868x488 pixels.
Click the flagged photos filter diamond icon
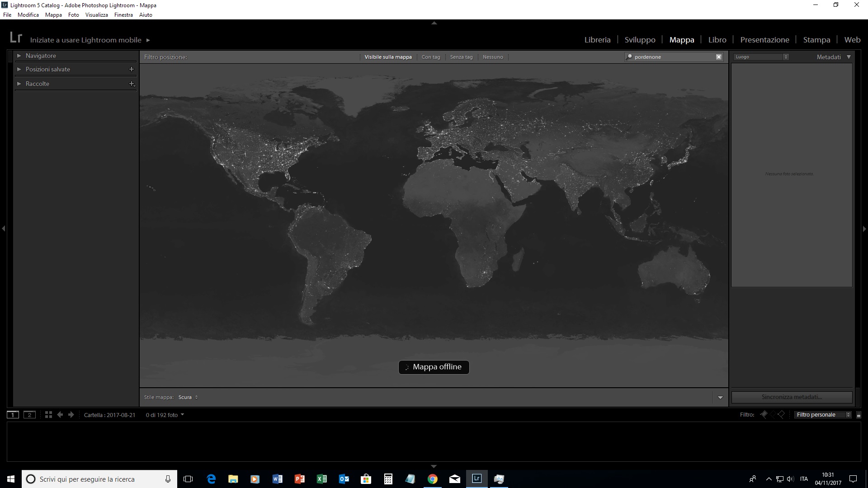tap(764, 414)
